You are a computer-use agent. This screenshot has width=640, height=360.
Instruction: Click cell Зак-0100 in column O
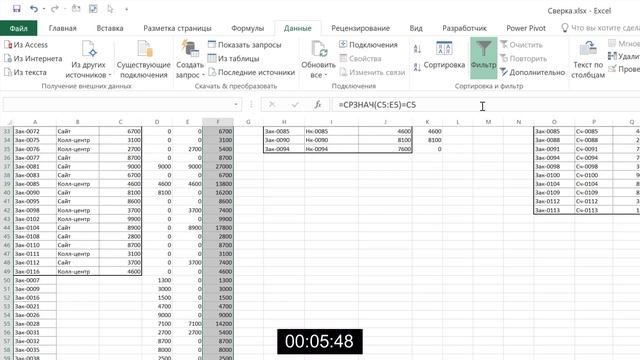tap(554, 175)
